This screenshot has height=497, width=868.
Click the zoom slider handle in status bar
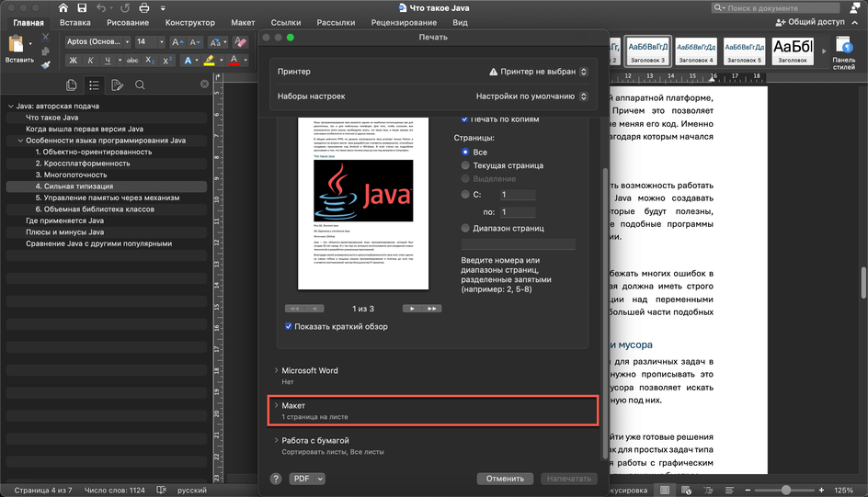tap(785, 490)
